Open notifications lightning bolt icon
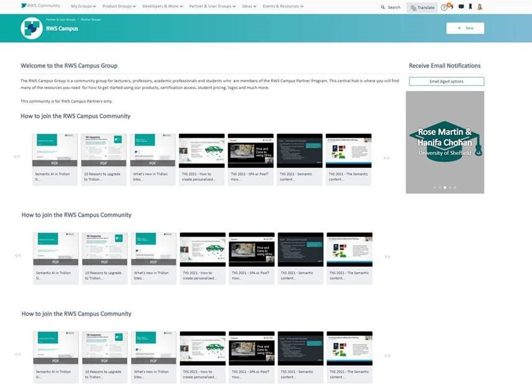 click(451, 6)
